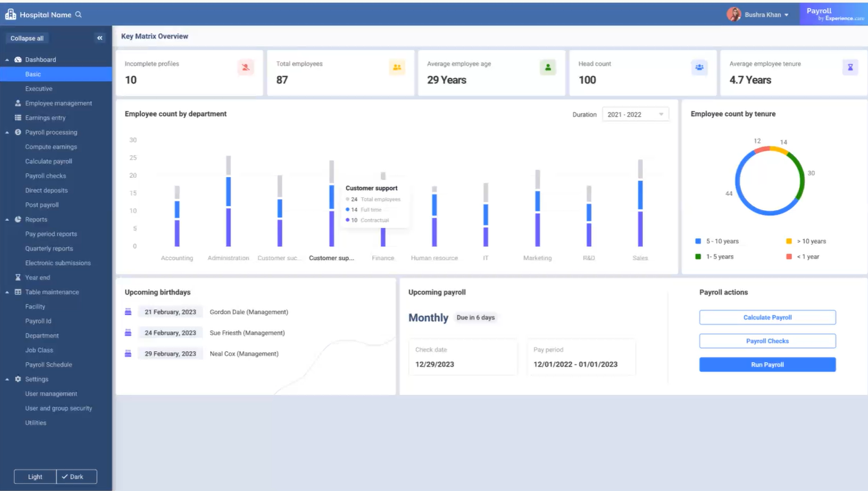Screen dimensions: 868x491
Task: Open User management settings
Action: [51, 394]
